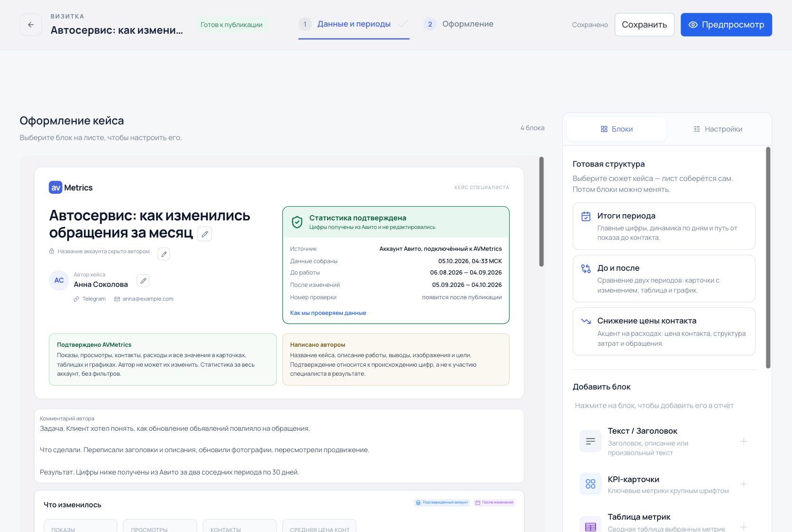Select the Написано автором info card
Image resolution: width=792 pixels, height=532 pixels.
click(396, 359)
